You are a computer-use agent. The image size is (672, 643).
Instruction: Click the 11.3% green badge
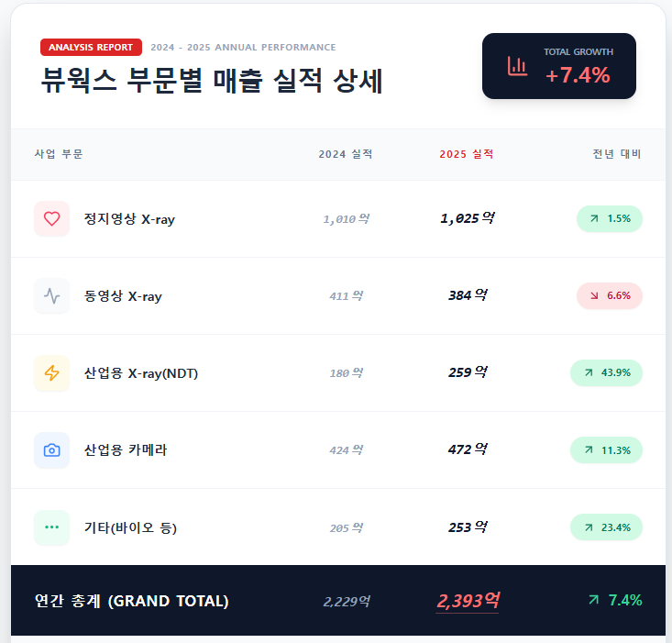(x=606, y=450)
